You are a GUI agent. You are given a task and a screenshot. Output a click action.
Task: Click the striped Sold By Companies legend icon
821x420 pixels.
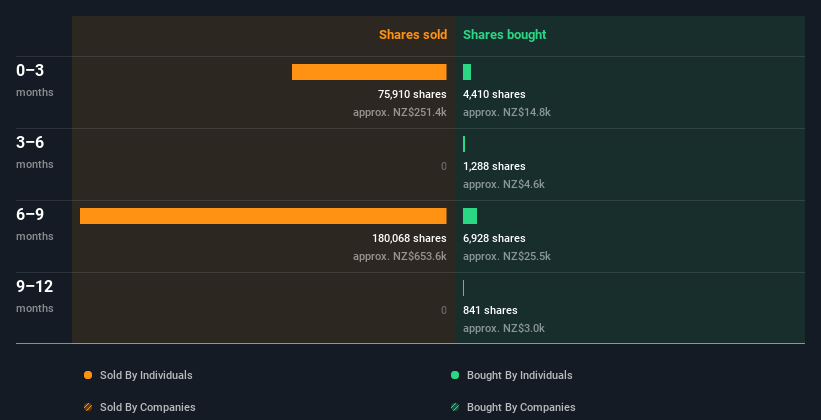coord(88,407)
